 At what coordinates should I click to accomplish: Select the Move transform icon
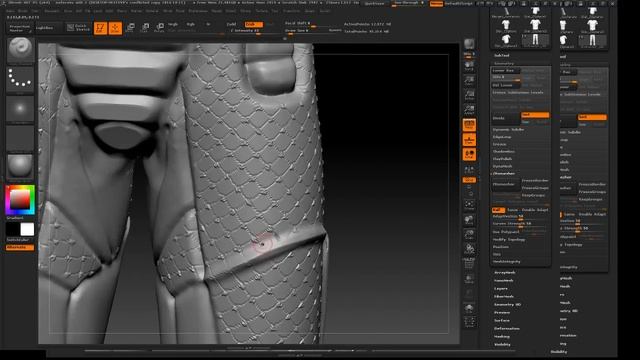coord(130,28)
